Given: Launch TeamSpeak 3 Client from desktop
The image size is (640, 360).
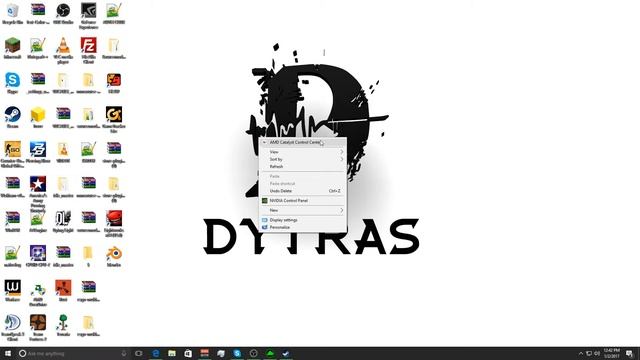Looking at the screenshot, I should point(13,322).
